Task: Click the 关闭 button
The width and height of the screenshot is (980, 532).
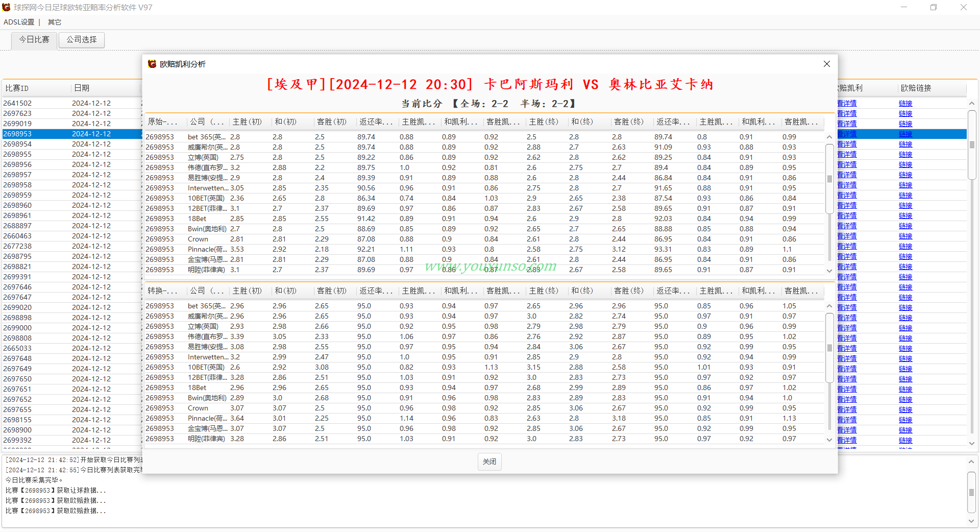Action: (489, 462)
